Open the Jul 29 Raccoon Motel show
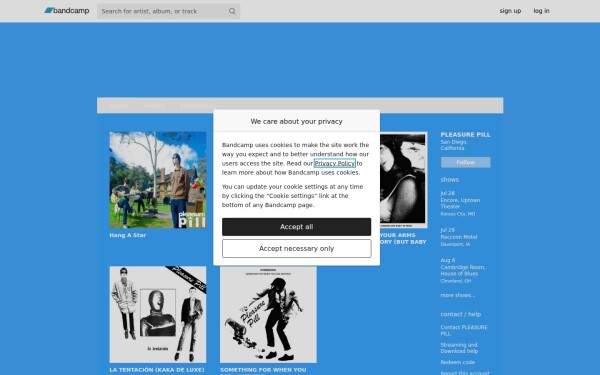 coord(459,237)
